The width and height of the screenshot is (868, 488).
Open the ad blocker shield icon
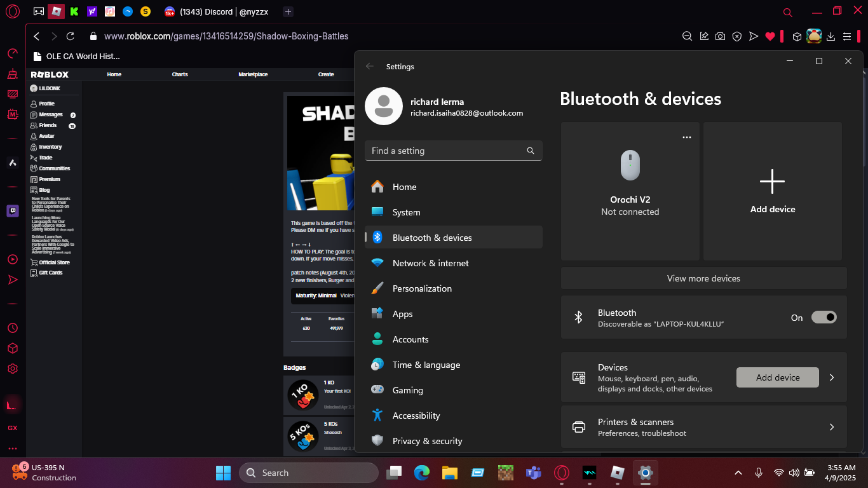[x=737, y=36]
